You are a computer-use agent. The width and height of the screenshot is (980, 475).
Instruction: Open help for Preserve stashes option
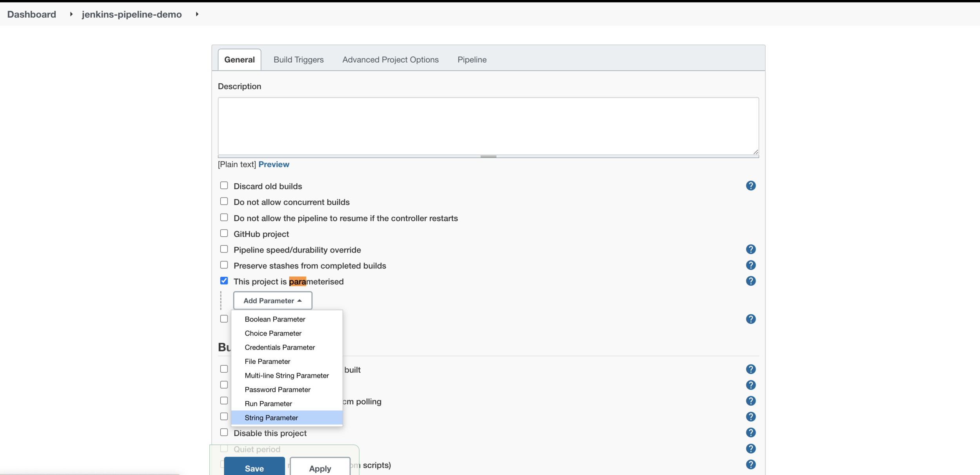[750, 265]
